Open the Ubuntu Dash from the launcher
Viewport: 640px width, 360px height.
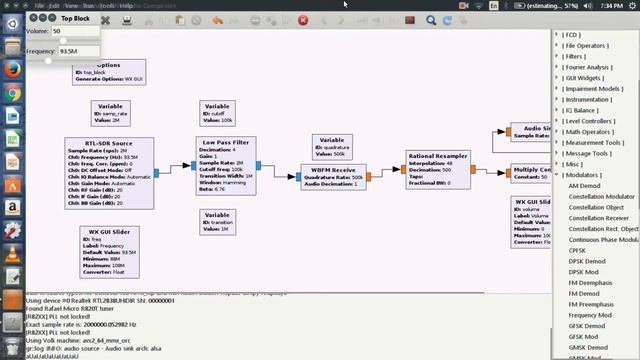tap(13, 24)
